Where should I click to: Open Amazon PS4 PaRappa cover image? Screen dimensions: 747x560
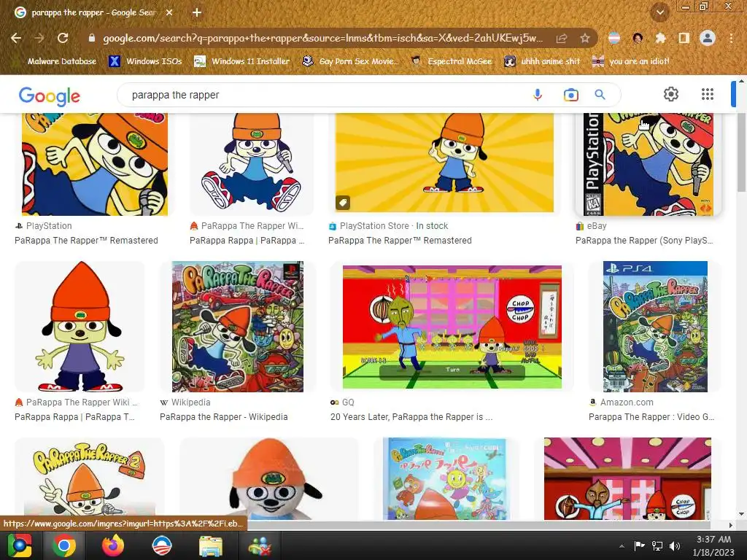(x=655, y=327)
